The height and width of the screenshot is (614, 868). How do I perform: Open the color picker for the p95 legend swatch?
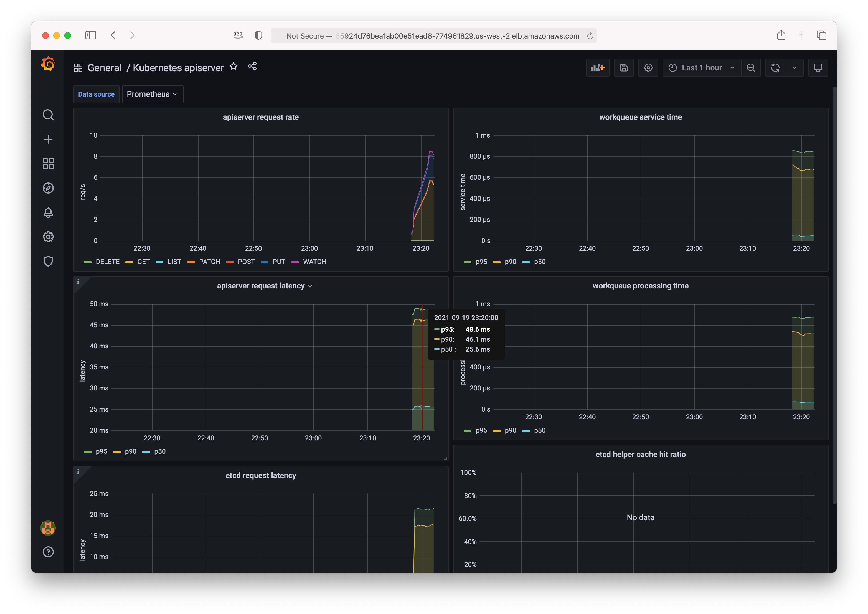[88, 451]
